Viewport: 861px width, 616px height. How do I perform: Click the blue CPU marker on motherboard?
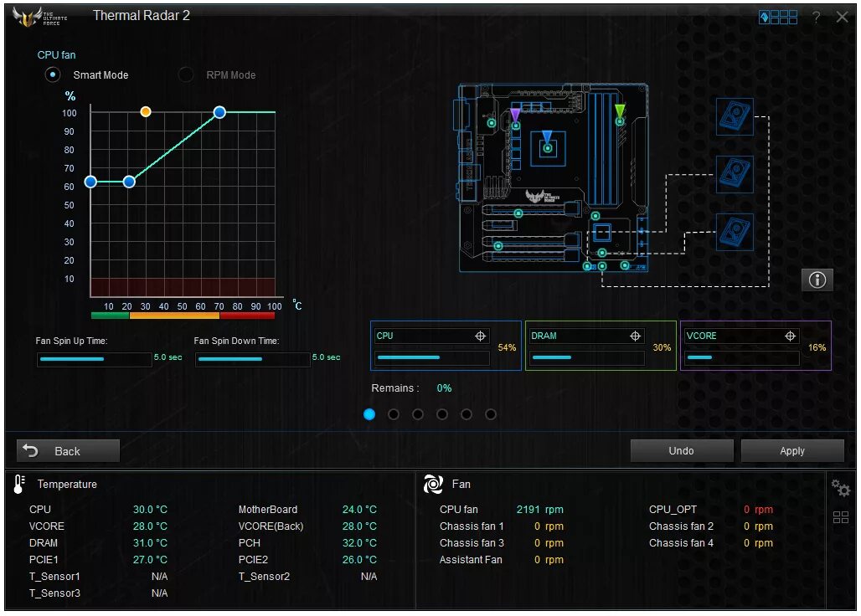pyautogui.click(x=547, y=136)
